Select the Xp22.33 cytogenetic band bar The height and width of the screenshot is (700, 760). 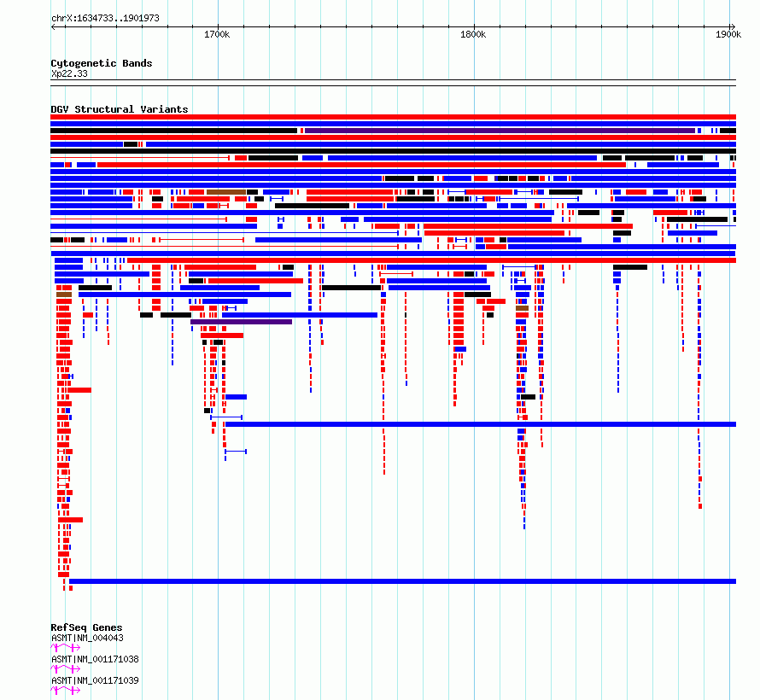click(x=393, y=83)
